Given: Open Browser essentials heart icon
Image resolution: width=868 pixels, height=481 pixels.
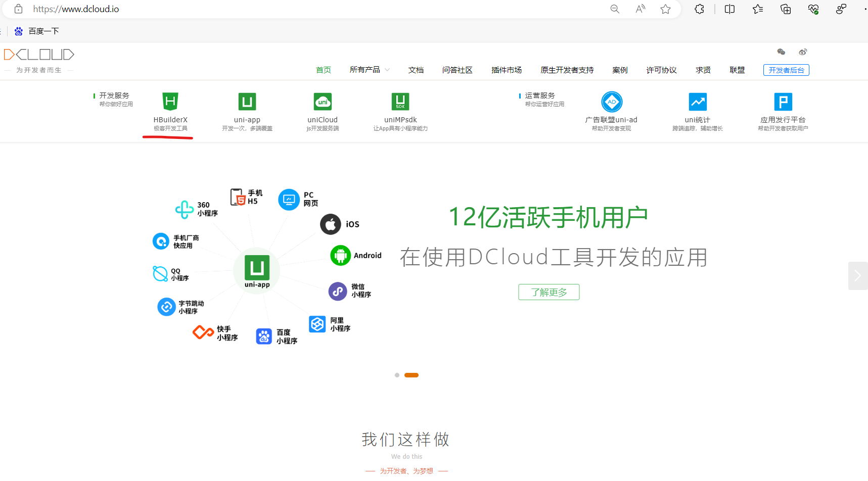Looking at the screenshot, I should (813, 9).
